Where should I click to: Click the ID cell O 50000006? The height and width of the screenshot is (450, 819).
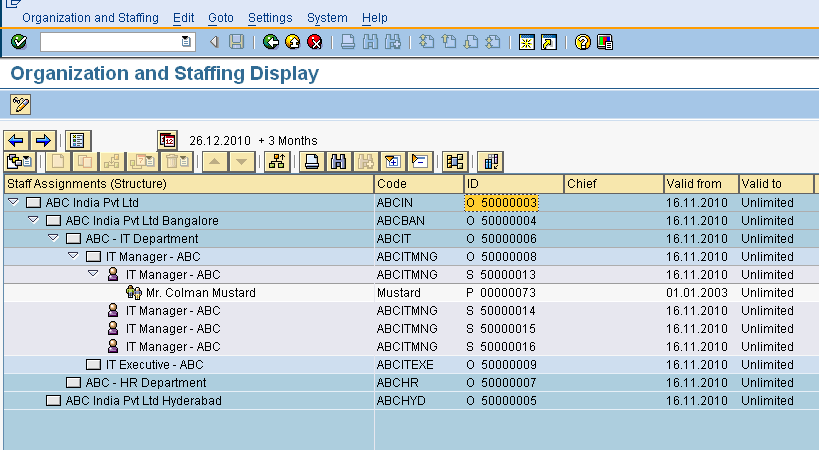(501, 239)
